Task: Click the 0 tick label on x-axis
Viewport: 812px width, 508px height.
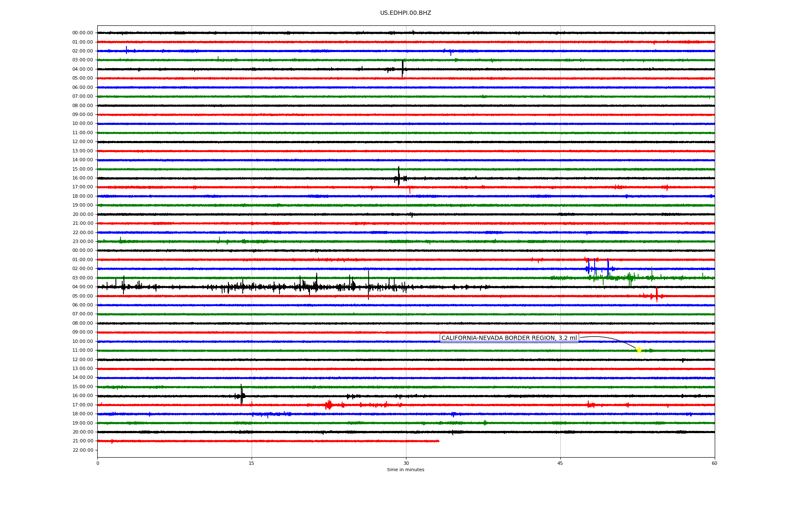Action: [x=98, y=464]
